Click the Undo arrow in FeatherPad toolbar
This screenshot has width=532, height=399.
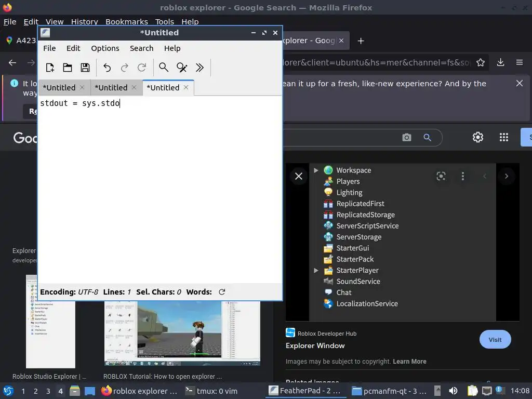point(107,68)
